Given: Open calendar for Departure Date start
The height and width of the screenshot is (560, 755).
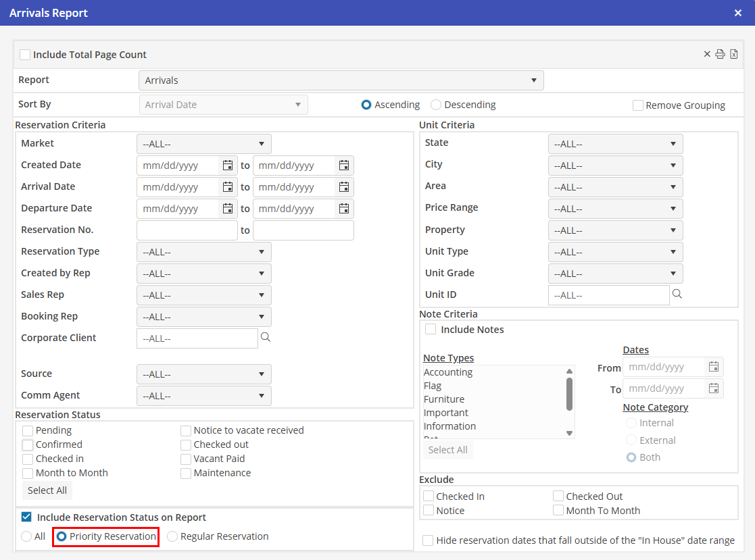Looking at the screenshot, I should pos(228,209).
